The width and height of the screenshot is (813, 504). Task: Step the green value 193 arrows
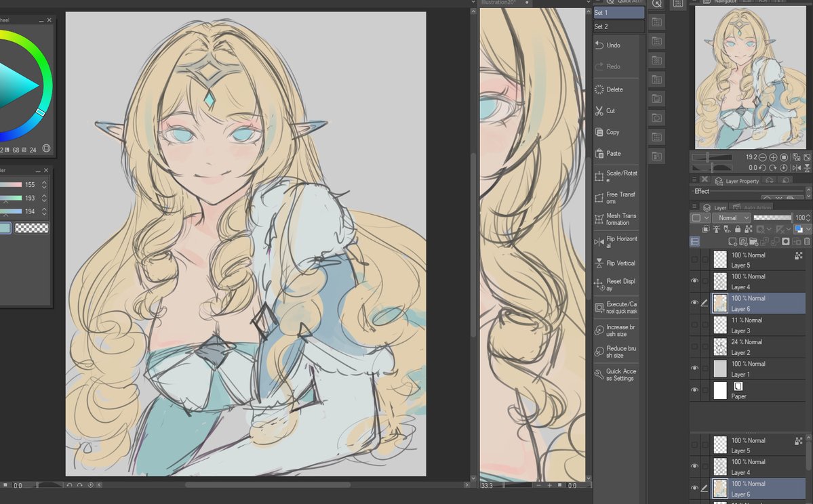point(44,198)
